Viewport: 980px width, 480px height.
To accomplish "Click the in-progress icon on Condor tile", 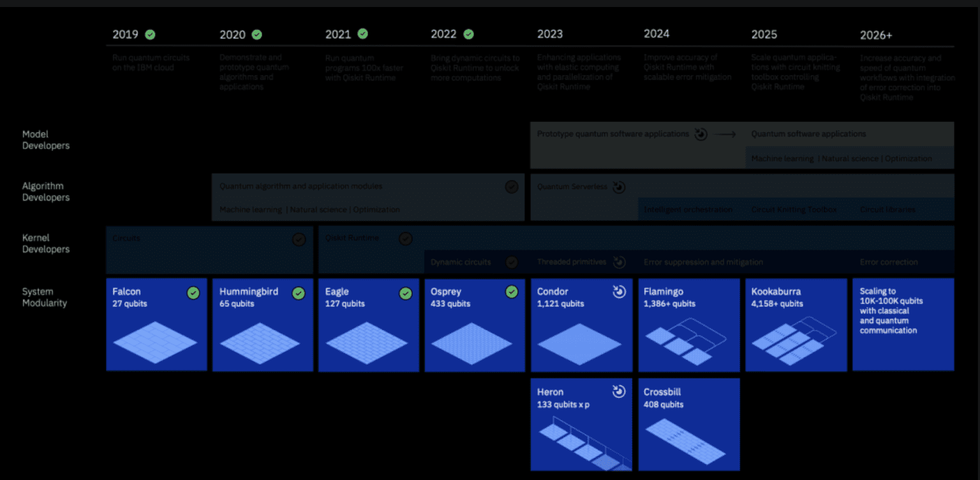I will coord(619,292).
